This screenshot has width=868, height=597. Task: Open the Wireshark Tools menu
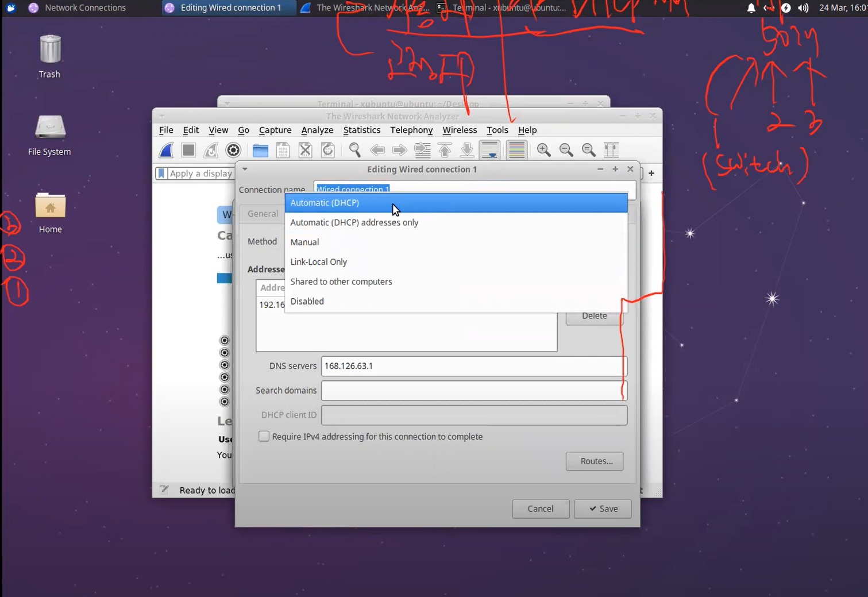(497, 130)
